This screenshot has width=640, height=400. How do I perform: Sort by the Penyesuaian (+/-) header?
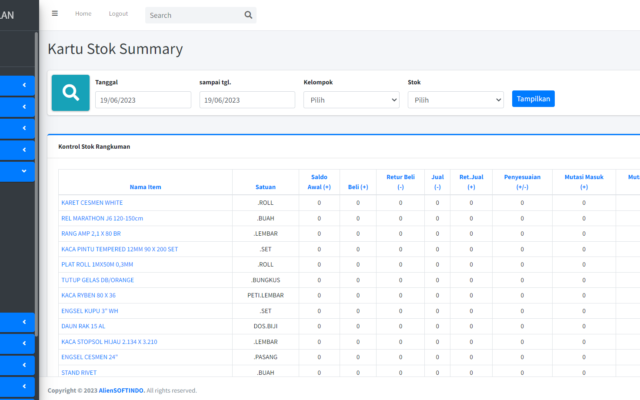point(522,182)
